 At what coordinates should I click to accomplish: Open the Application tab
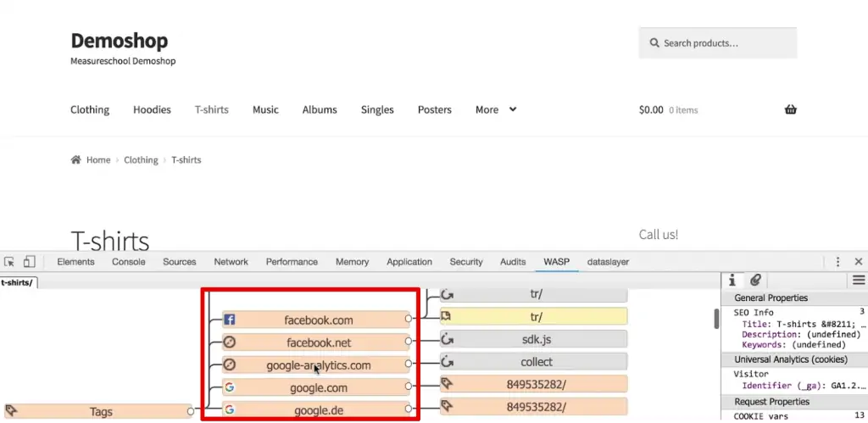[x=409, y=262]
